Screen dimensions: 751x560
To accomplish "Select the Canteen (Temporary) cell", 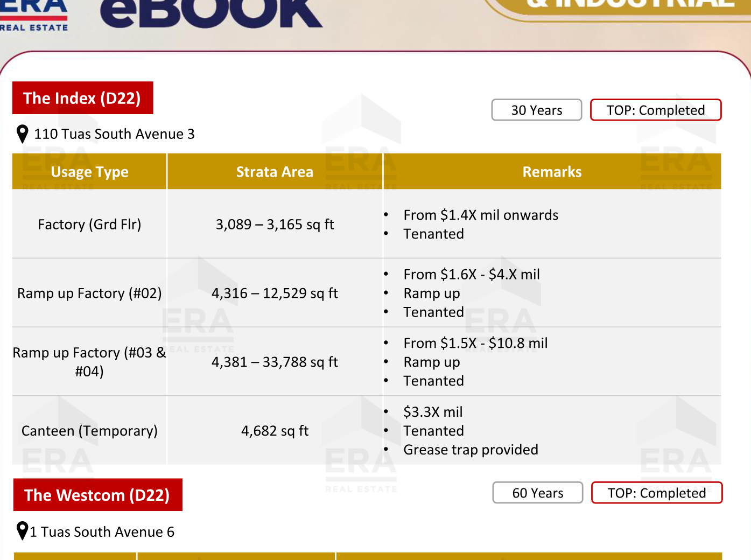I will (89, 431).
